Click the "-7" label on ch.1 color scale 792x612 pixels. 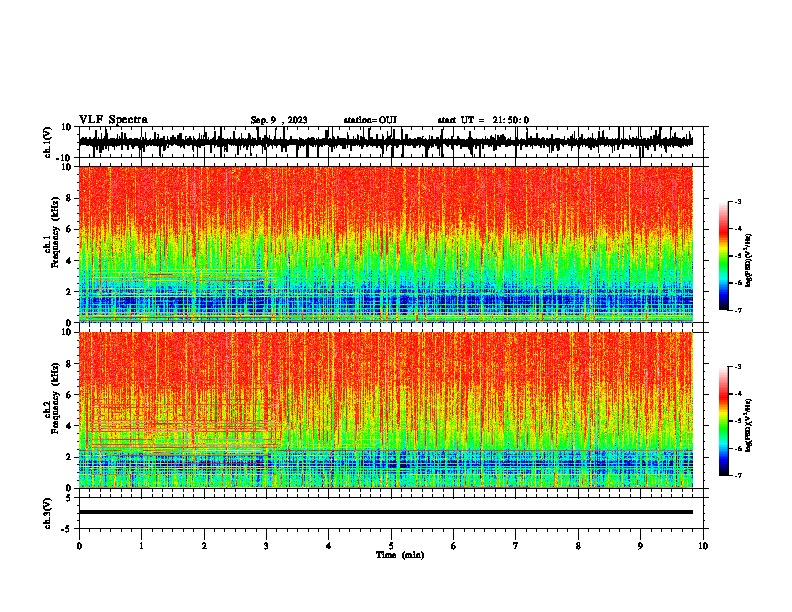pyautogui.click(x=737, y=310)
